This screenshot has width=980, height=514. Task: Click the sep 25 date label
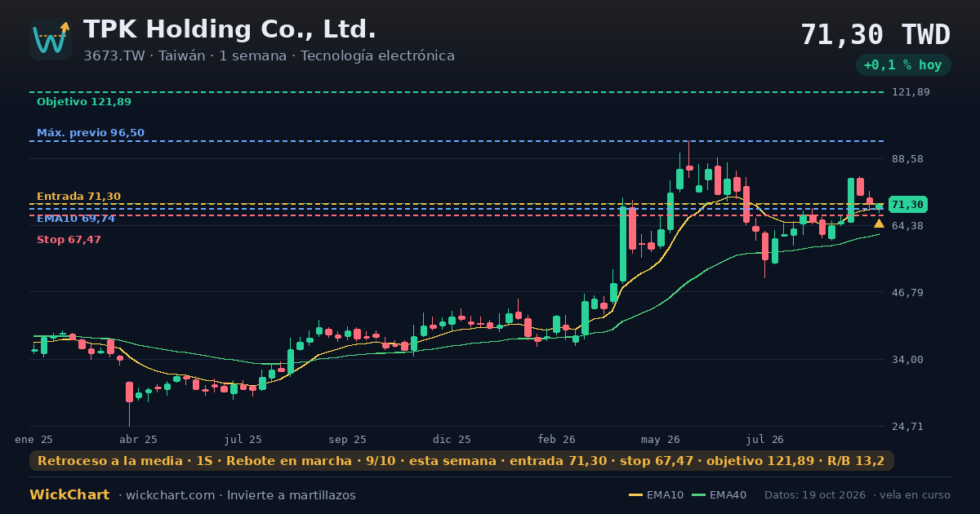tap(348, 440)
